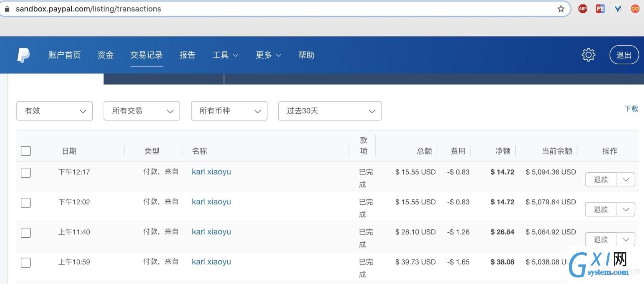Click the $ 5,094.36 USD balance

point(551,172)
